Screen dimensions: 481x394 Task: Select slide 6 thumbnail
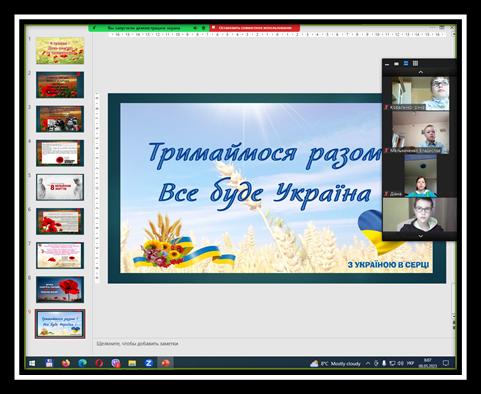click(x=60, y=221)
